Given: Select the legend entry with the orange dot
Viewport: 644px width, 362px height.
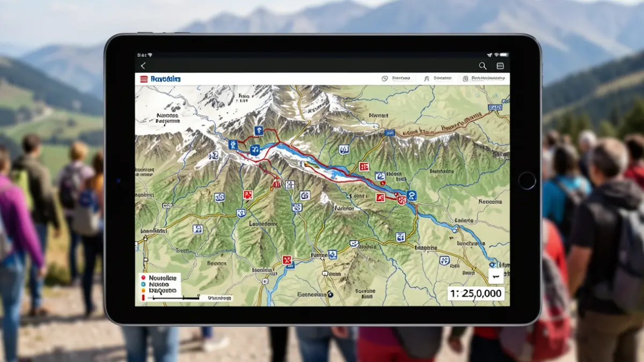Looking at the screenshot, I should click(x=159, y=291).
